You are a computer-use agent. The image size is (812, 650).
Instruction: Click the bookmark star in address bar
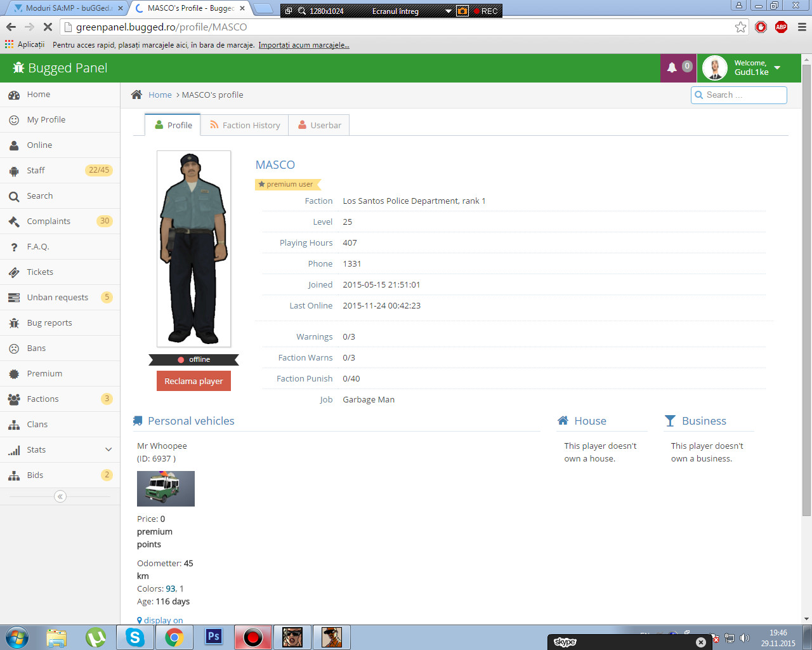740,27
